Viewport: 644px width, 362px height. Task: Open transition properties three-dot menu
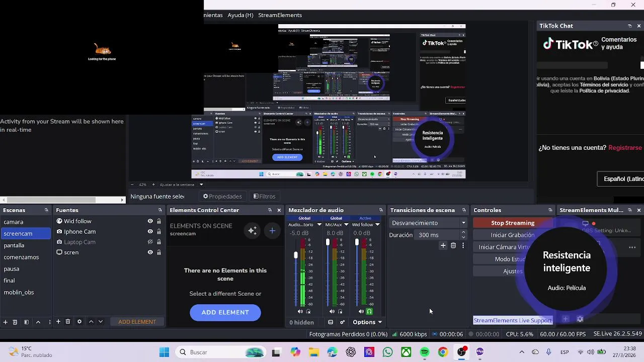[463, 246]
